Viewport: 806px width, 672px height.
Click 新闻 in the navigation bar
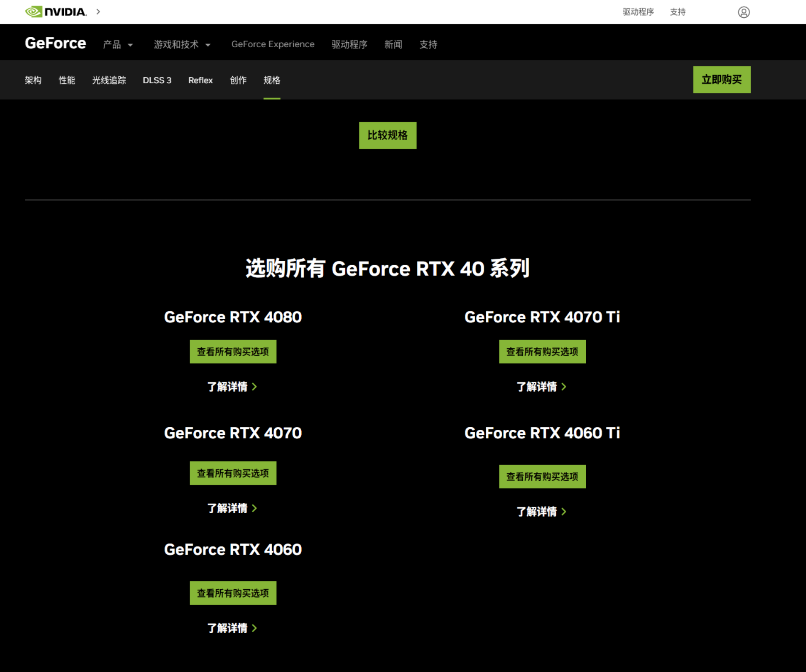point(393,44)
